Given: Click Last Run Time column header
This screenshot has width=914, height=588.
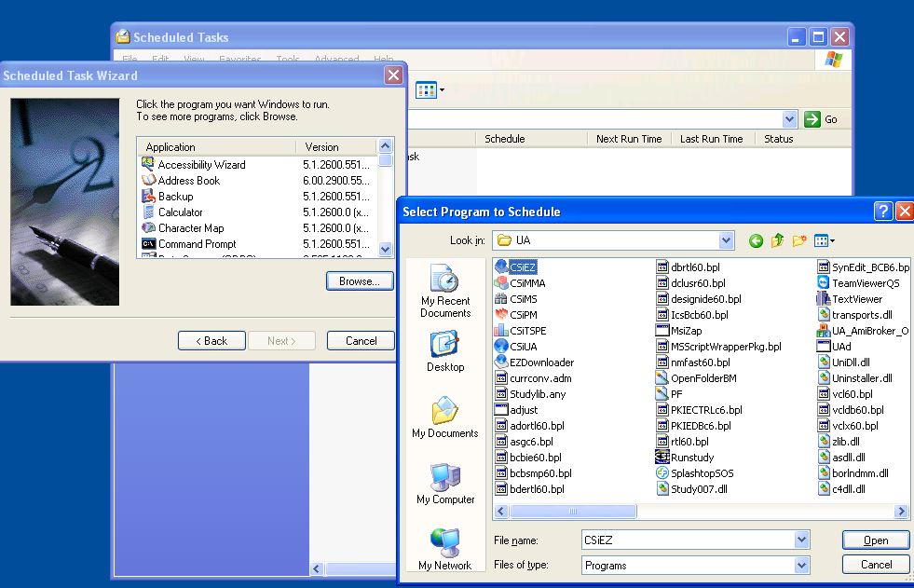Looking at the screenshot, I should coord(713,139).
